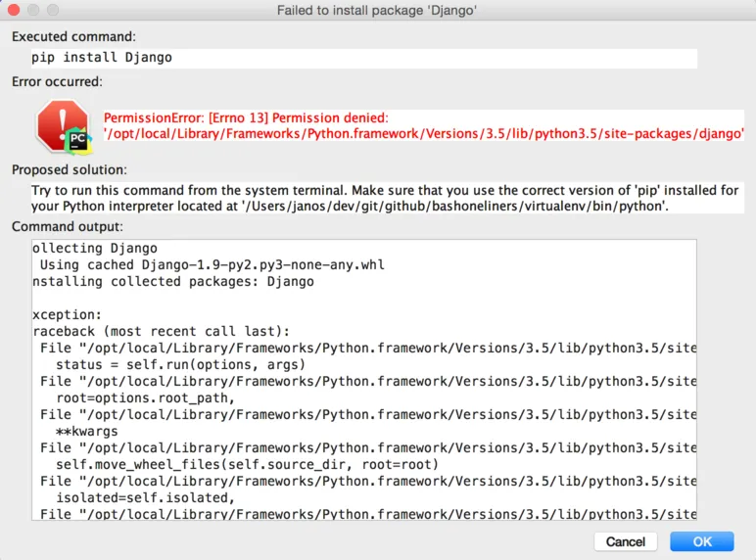Minimize the dialog with the middle title-bar button

(34, 10)
